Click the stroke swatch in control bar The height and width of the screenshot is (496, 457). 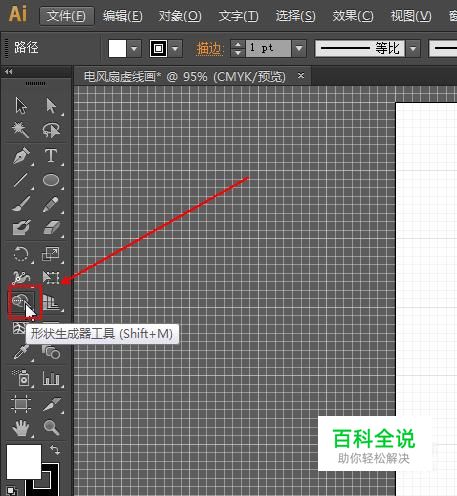[x=158, y=49]
